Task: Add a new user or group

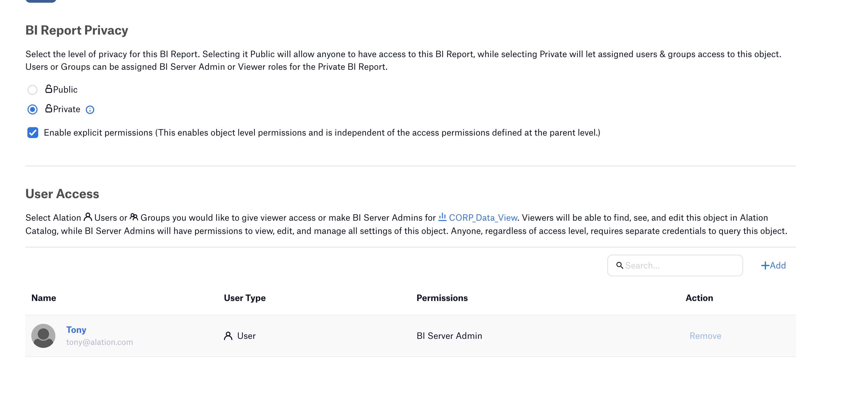Action: coord(773,265)
